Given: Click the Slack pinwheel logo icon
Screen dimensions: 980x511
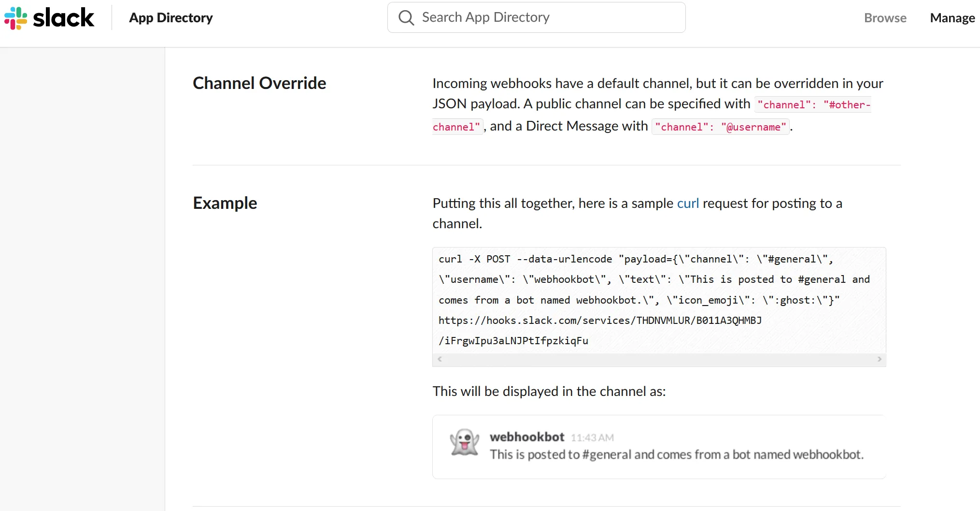Looking at the screenshot, I should click(x=15, y=18).
